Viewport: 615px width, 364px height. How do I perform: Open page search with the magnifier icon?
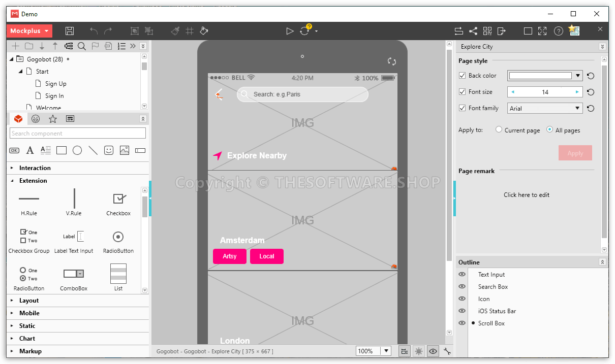[82, 46]
